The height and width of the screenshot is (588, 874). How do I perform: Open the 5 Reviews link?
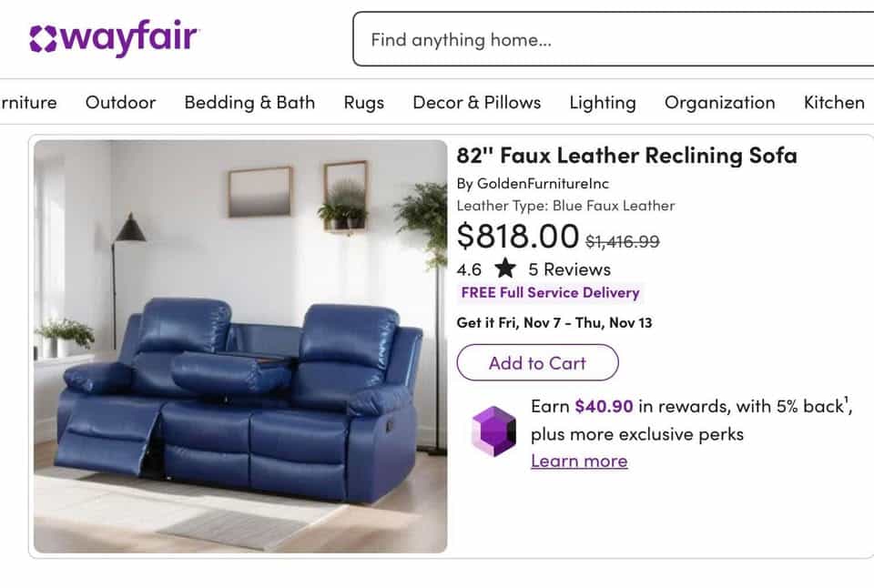click(x=569, y=269)
